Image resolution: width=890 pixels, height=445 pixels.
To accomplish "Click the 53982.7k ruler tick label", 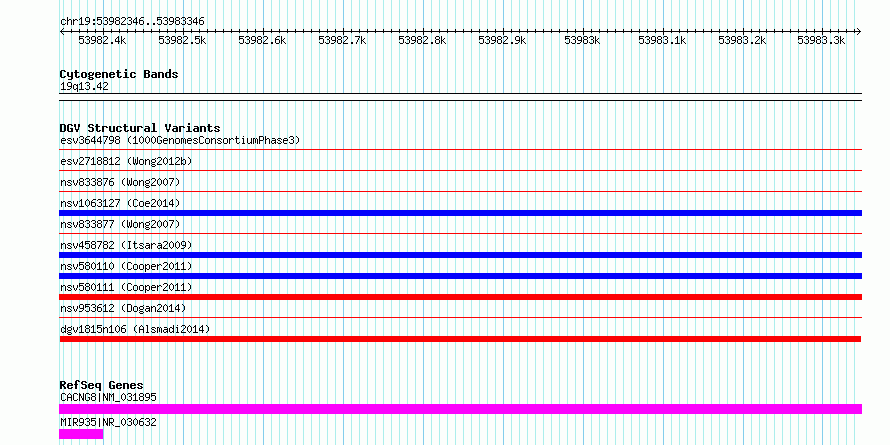I will [342, 40].
